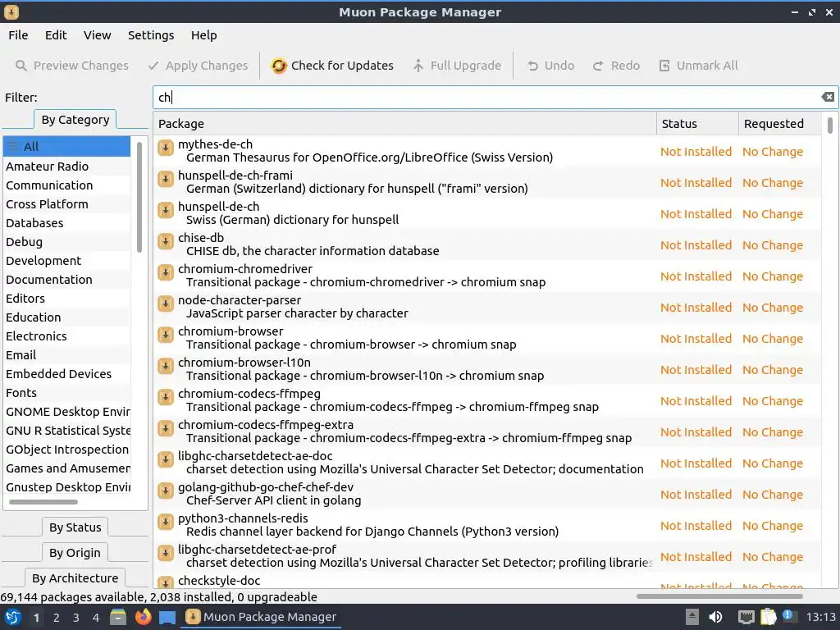
Task: Select the Education category
Action: (x=67, y=317)
